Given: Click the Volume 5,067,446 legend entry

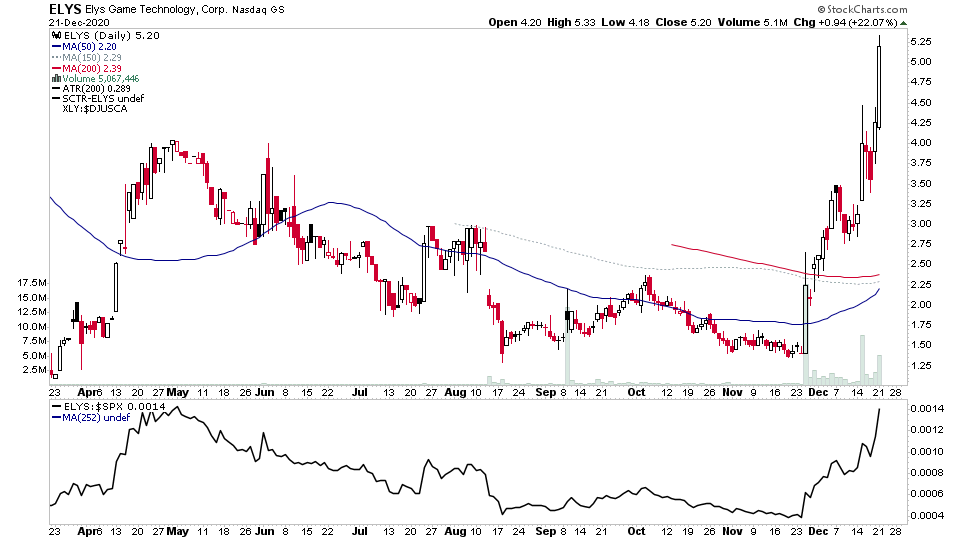Looking at the screenshot, I should point(101,78).
